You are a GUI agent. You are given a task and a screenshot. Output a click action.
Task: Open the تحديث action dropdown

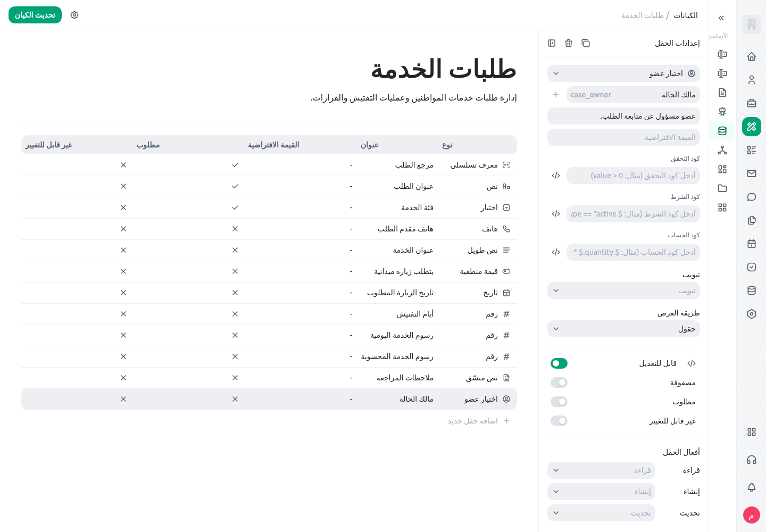click(601, 513)
